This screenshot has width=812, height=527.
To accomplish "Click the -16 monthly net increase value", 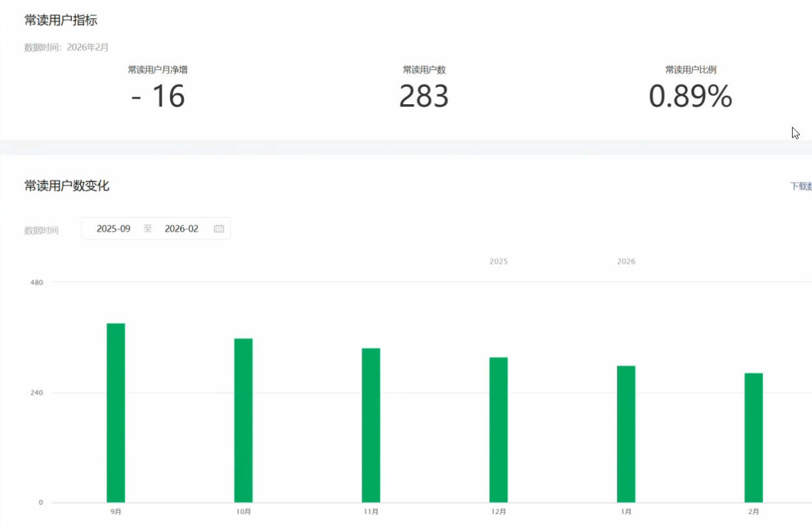I will pos(158,97).
